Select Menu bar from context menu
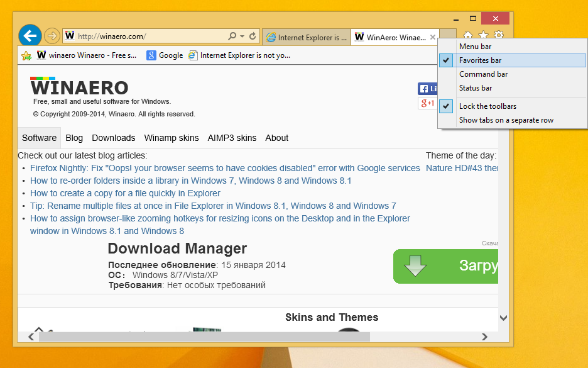Screen dimensions: 588x368 pos(475,47)
